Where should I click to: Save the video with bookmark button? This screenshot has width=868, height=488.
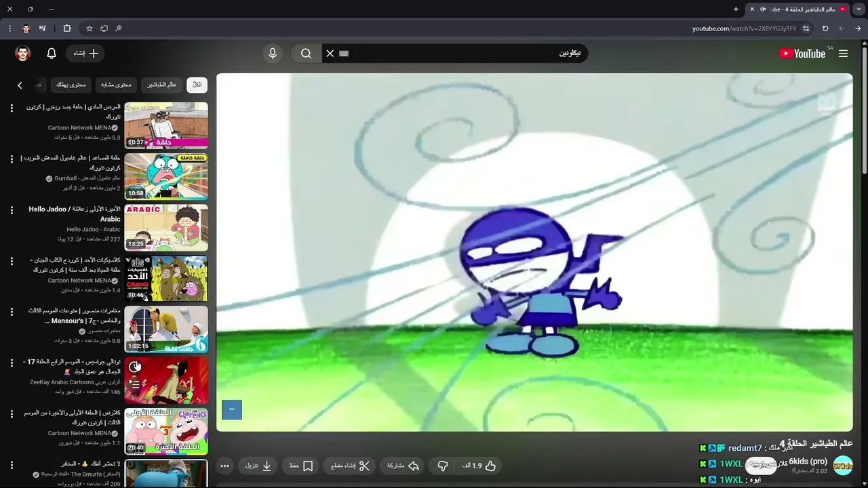(x=300, y=466)
